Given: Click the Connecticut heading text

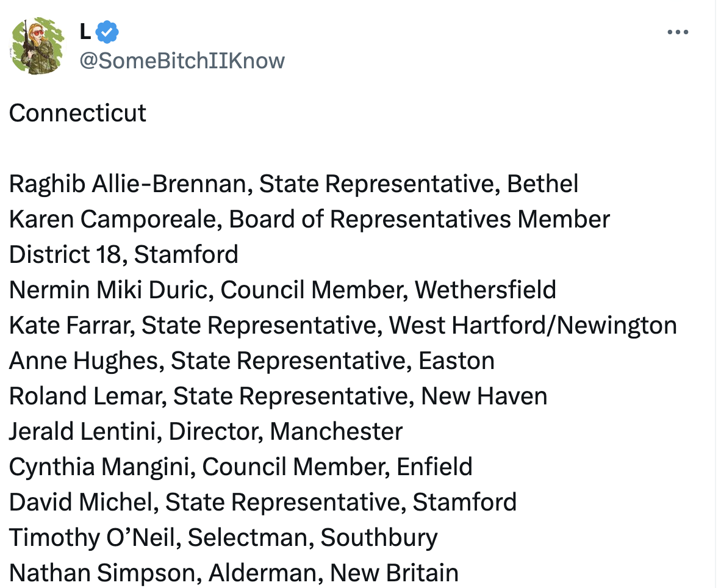Looking at the screenshot, I should (x=77, y=113).
